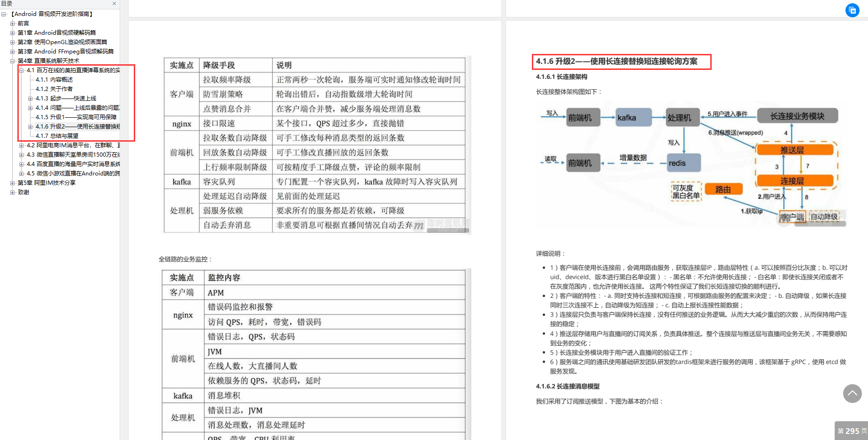Click the back-to-top arrow button
This screenshot has width=868, height=440.
[x=852, y=394]
